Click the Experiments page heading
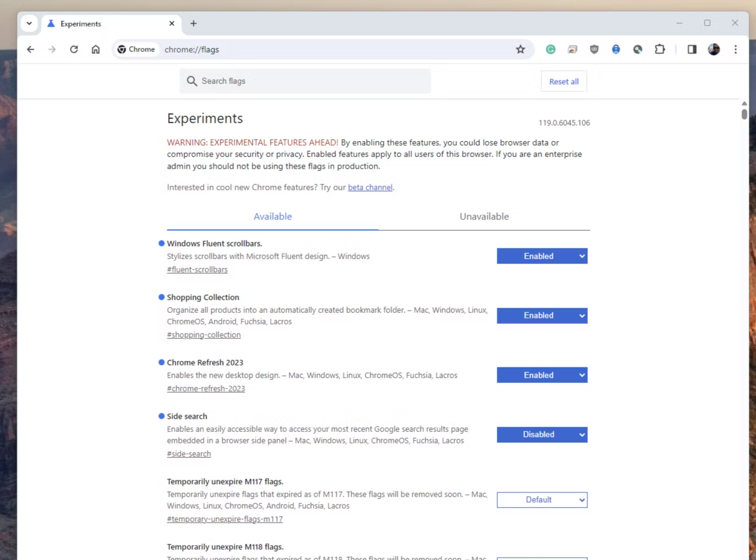 point(205,118)
